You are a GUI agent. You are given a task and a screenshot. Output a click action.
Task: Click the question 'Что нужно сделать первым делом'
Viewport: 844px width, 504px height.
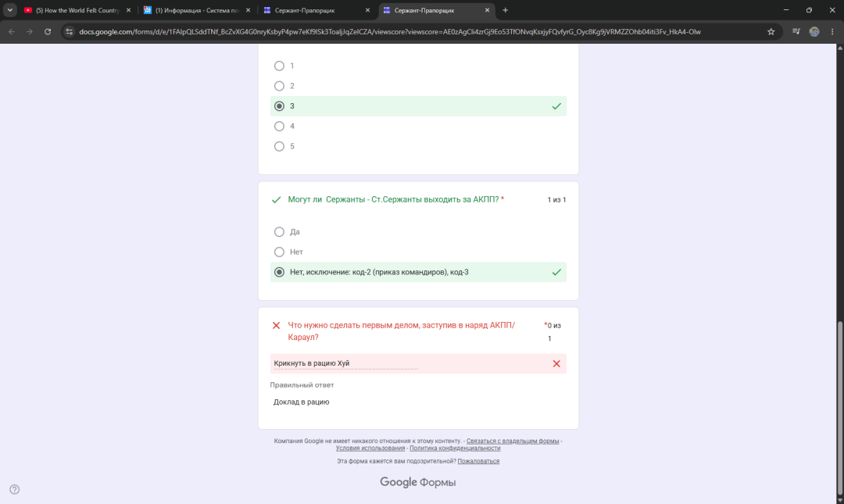pyautogui.click(x=401, y=331)
